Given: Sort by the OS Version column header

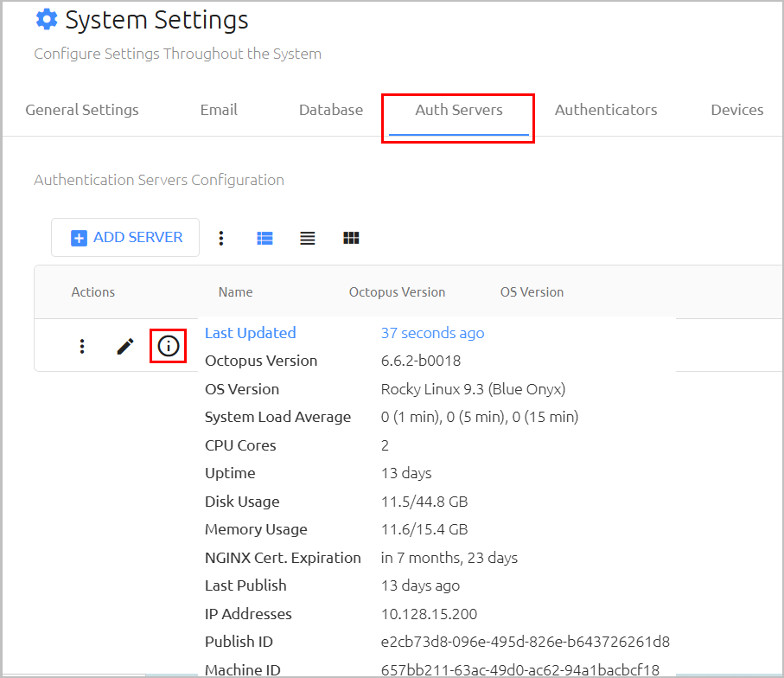Looking at the screenshot, I should pyautogui.click(x=532, y=291).
